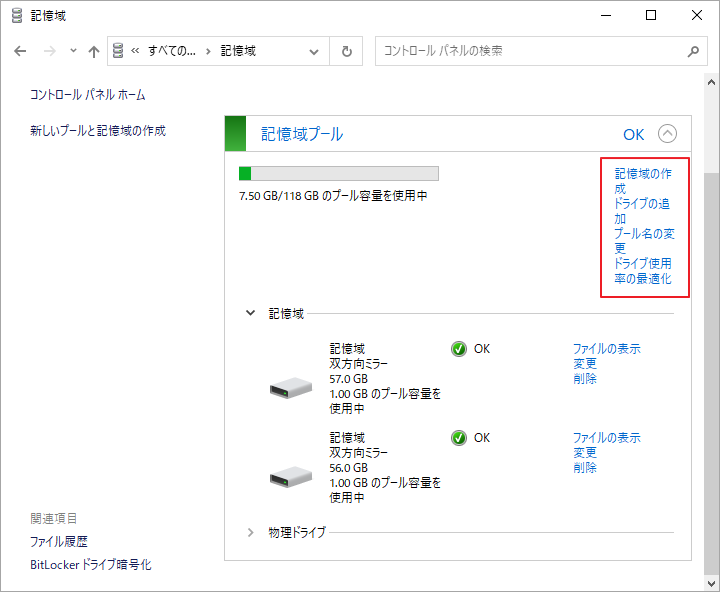720x592 pixels.
Task: Click the 57.0 GB storage space drive icon
Action: pyautogui.click(x=290, y=387)
